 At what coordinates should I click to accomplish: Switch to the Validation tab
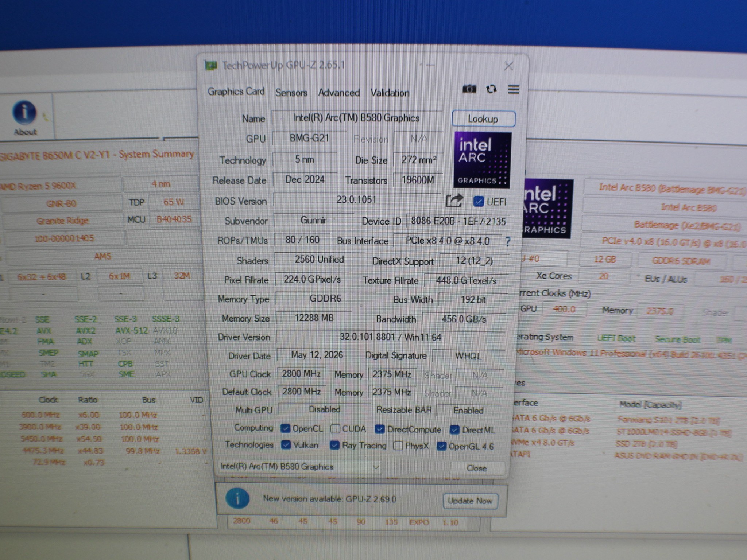pyautogui.click(x=390, y=93)
